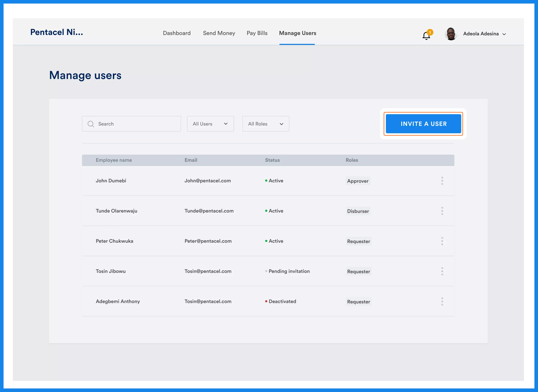Expand the All Roles filter dropdown
Image resolution: width=538 pixels, height=392 pixels.
point(266,124)
